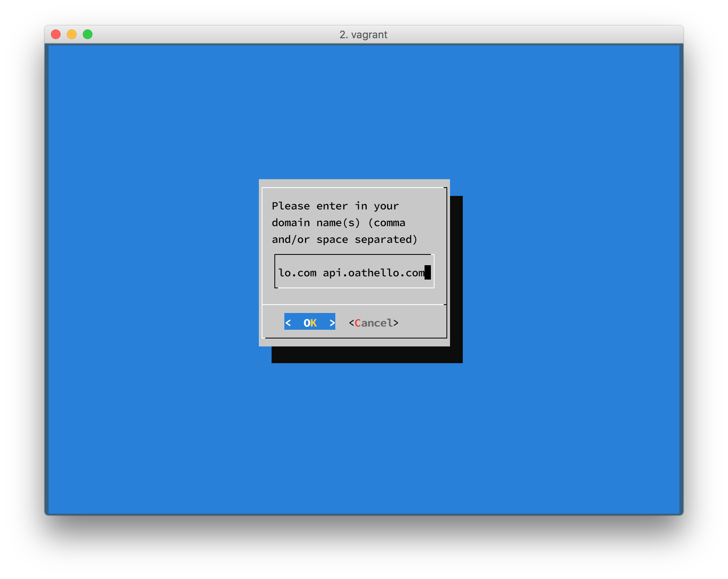Screen dimensions: 728x579
Task: Click the 'api.oathello.com' text in the input
Action: tap(373, 273)
